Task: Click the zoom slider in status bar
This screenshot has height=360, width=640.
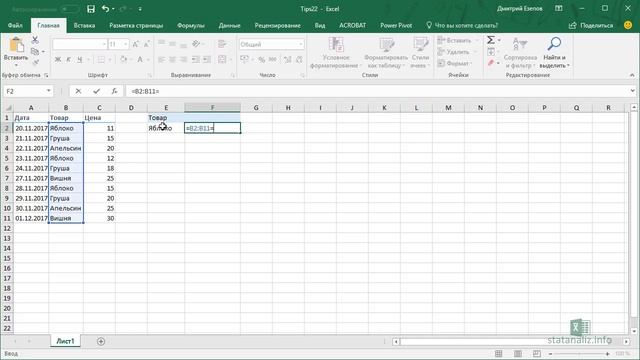Action: (579, 353)
